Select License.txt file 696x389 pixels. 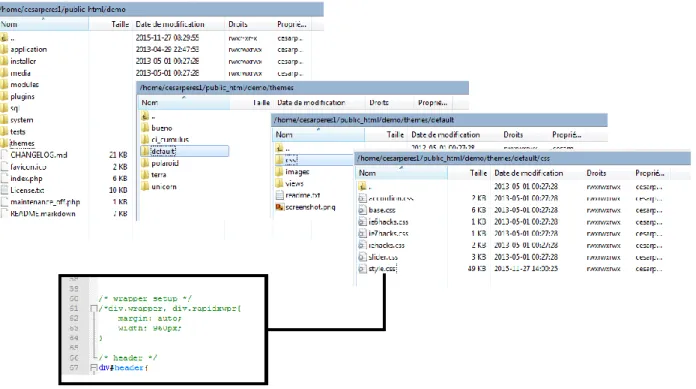[28, 190]
